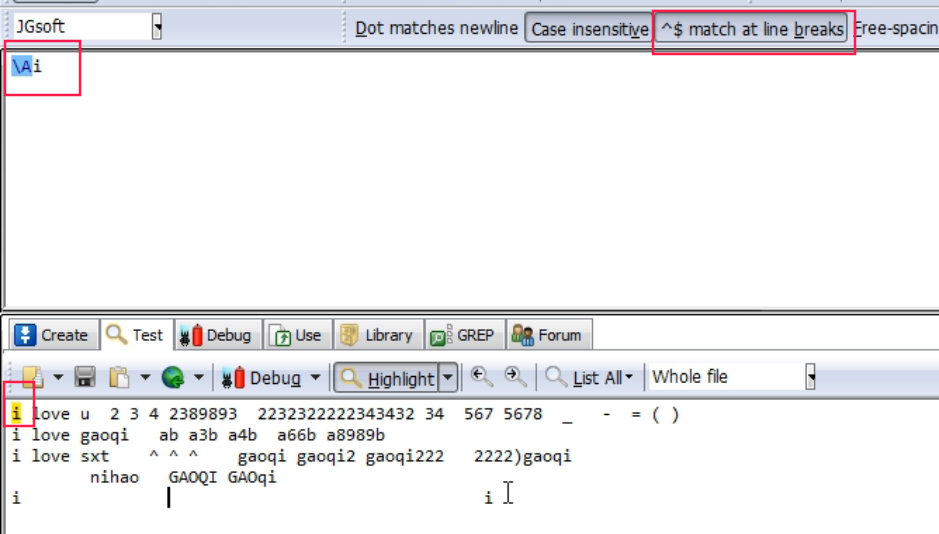The image size is (939, 534).
Task: Expand the open file dropdown arrow
Action: 58,378
